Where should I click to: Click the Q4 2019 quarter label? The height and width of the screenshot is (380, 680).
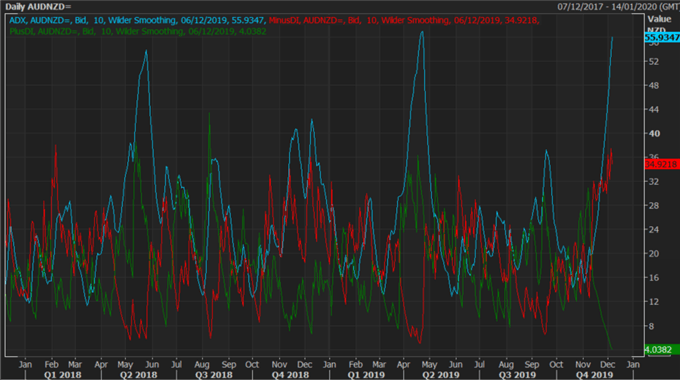tap(594, 375)
